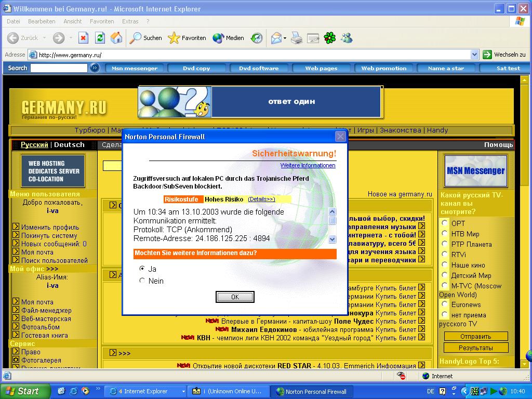Select the Euronews poll option
This screenshot has height=399, width=532.
[x=445, y=304]
